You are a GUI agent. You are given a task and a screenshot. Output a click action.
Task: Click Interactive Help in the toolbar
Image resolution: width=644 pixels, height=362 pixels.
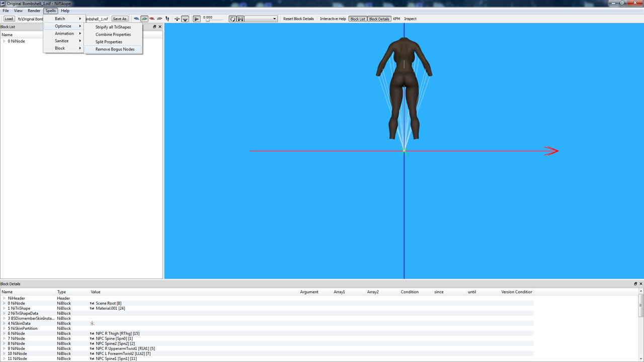point(333,19)
